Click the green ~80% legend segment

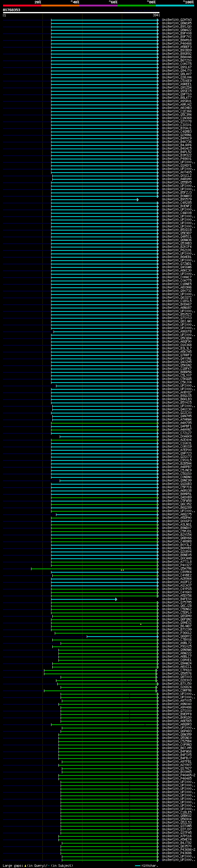point(137,6)
